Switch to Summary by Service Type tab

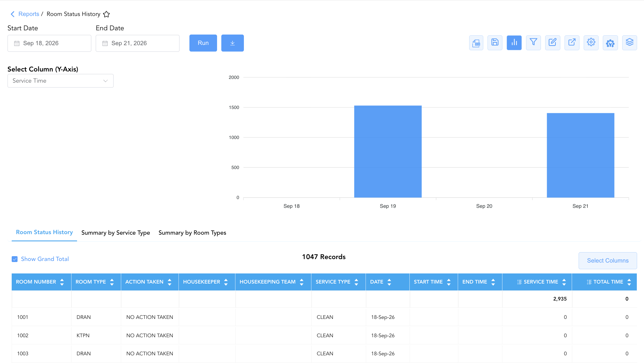click(x=116, y=233)
